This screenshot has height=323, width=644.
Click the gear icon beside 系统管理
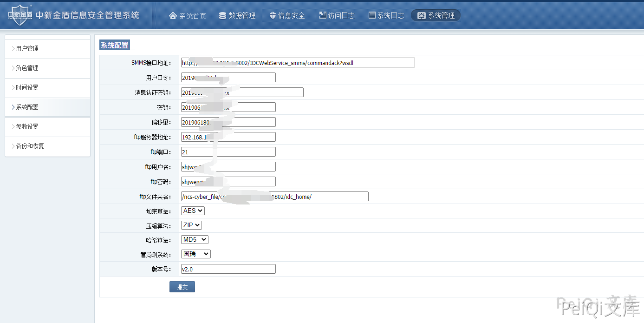(x=421, y=15)
